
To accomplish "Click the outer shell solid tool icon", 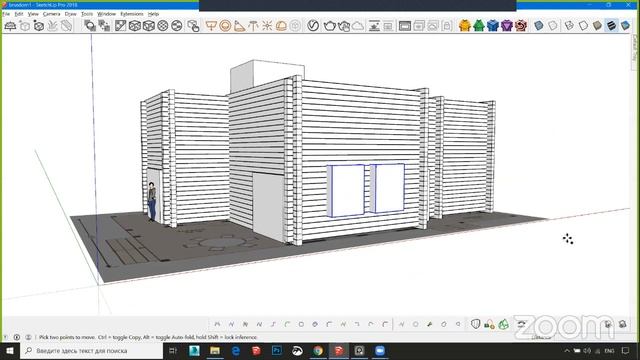I will click(x=90, y=26).
